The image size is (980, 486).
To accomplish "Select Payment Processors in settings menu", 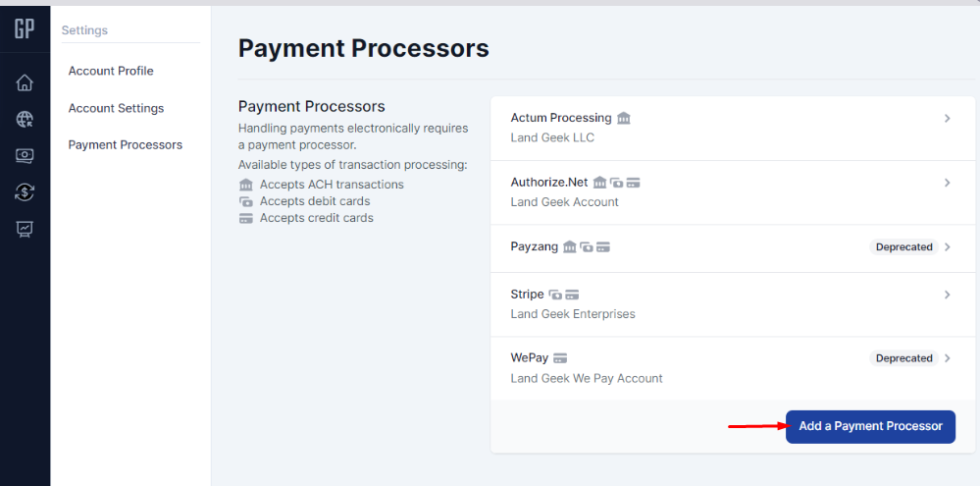I will point(126,145).
